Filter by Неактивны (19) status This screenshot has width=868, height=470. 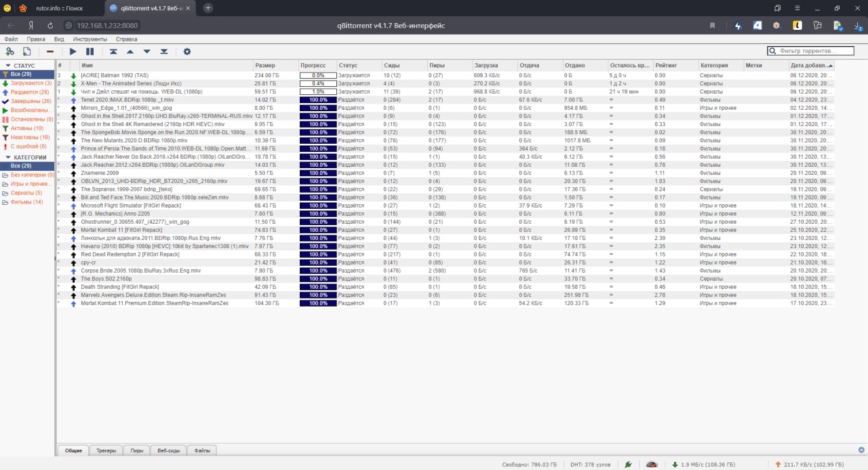coord(26,137)
